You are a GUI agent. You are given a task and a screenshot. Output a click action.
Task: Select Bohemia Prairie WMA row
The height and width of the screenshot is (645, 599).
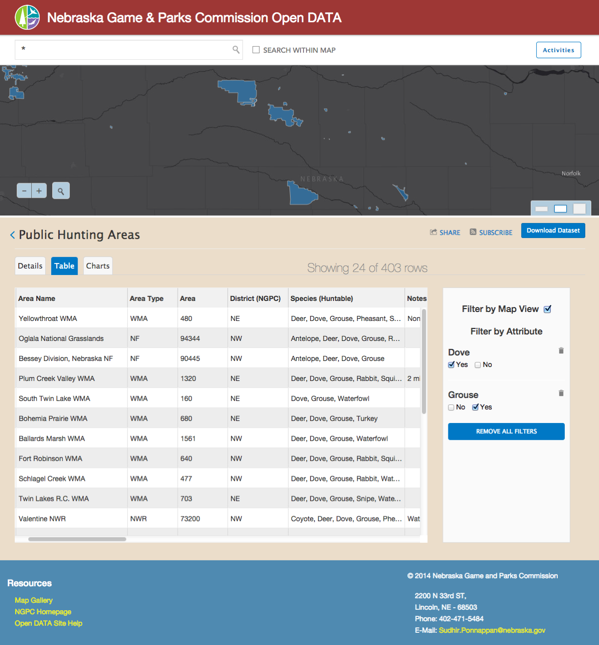point(218,418)
